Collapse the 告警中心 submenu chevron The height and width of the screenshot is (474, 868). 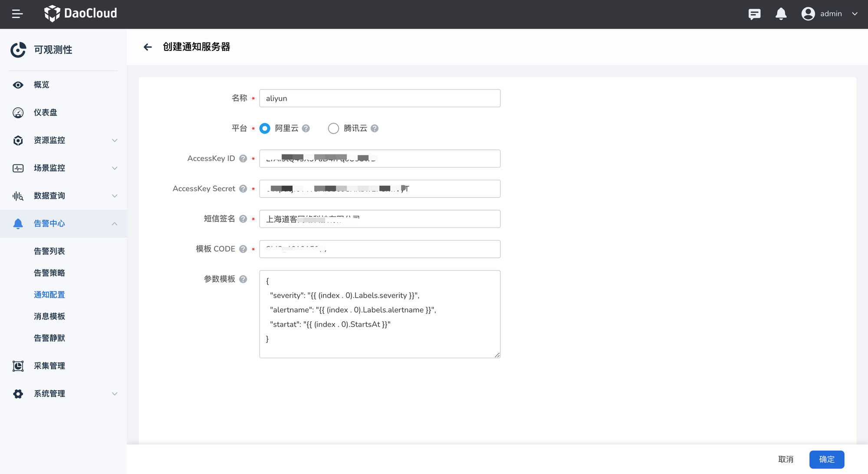[115, 224]
